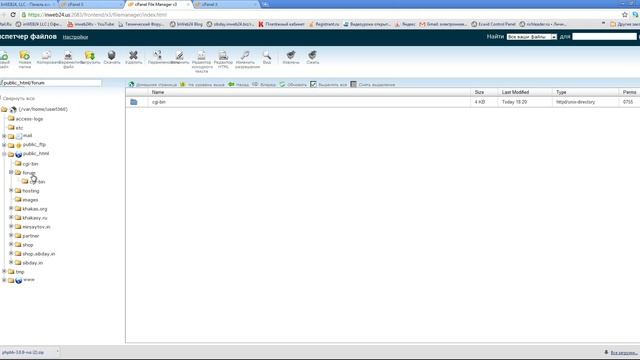The width and height of the screenshot is (640, 360).
Task: Click the Forward (Вперед) navigation button
Action: pyautogui.click(x=264, y=84)
